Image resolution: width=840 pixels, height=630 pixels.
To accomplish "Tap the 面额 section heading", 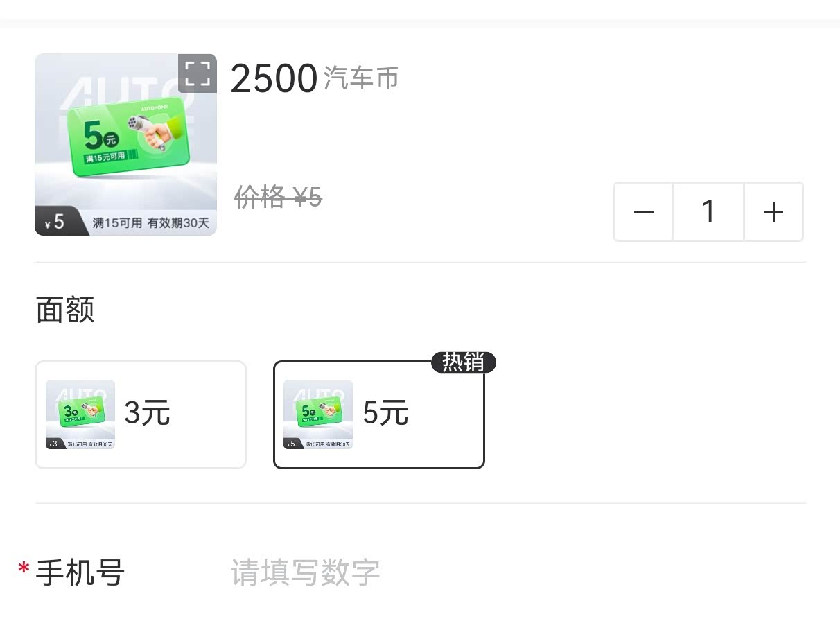I will [65, 310].
